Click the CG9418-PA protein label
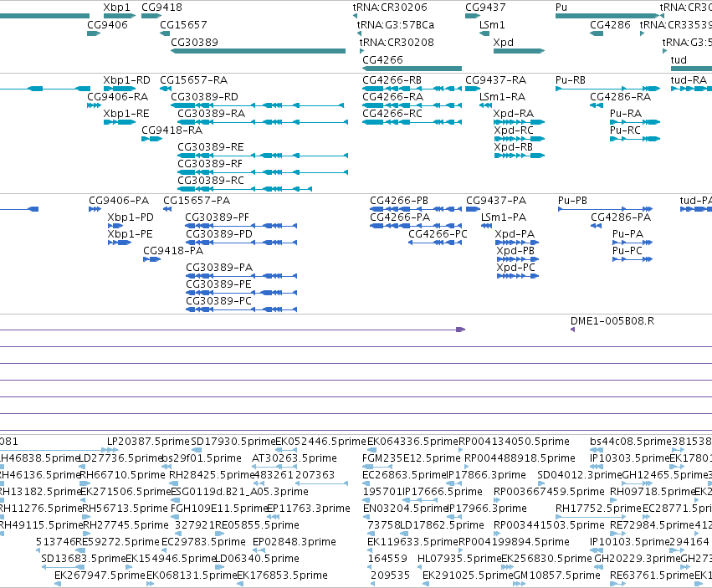 [173, 251]
